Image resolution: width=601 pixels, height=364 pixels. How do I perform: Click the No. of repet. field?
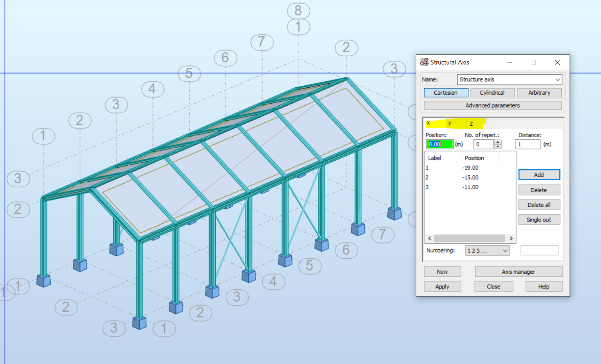[x=484, y=144]
